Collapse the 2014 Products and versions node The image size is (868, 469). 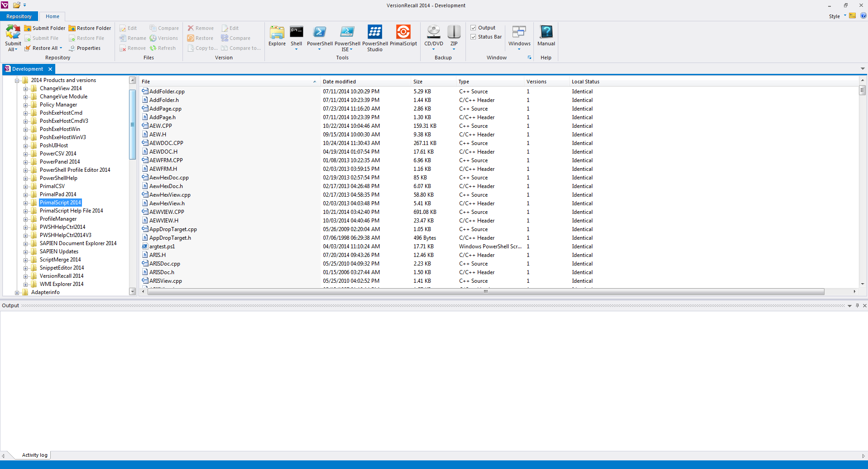(x=17, y=80)
